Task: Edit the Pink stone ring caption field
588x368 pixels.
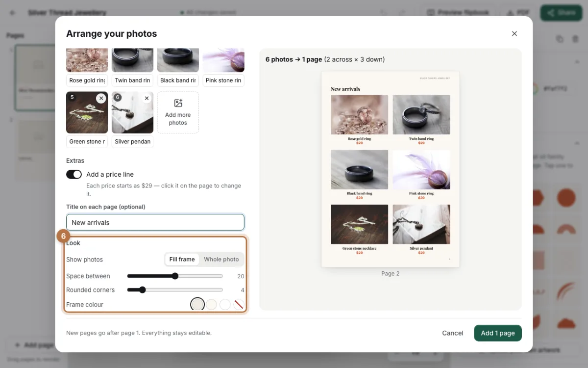Action: pyautogui.click(x=223, y=80)
